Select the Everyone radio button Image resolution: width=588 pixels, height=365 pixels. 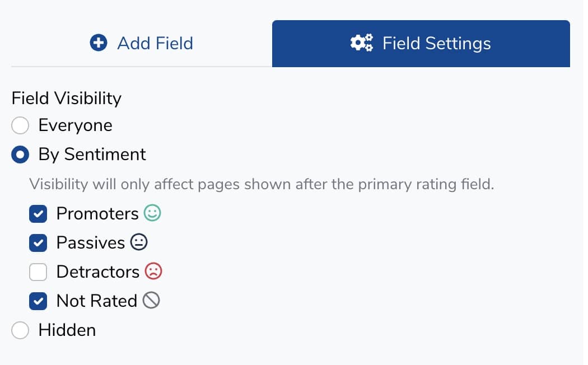(20, 125)
